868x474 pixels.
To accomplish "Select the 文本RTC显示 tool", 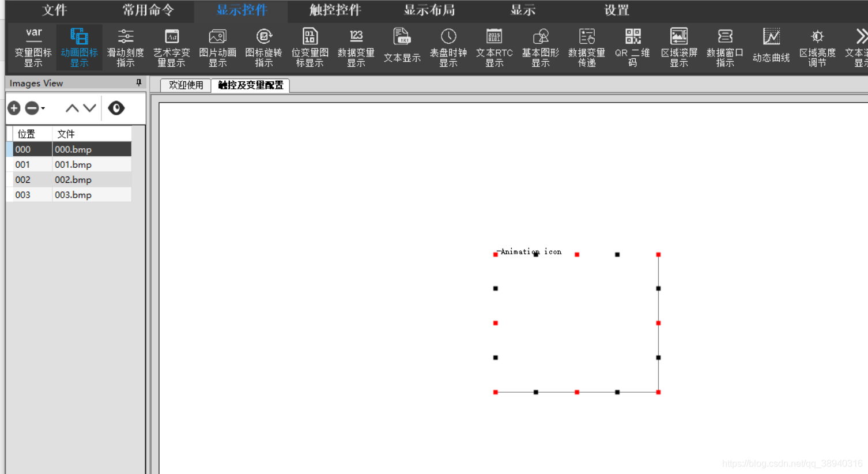I will tap(495, 47).
